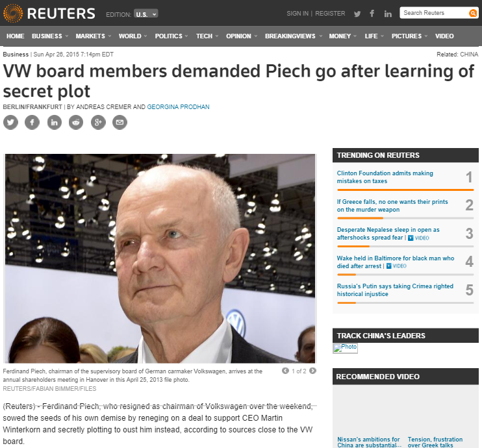Share article via Facebook circle icon
Viewport: 482px width, 448px height.
32,122
